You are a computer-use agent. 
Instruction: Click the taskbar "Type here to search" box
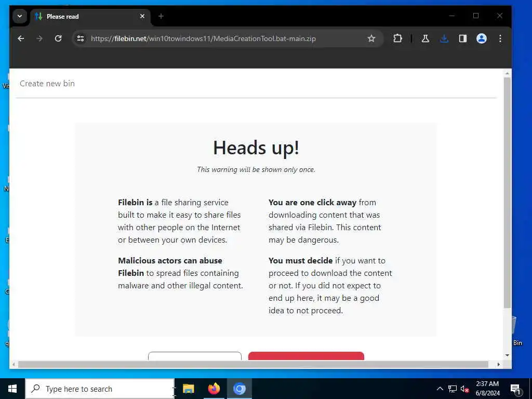point(100,389)
